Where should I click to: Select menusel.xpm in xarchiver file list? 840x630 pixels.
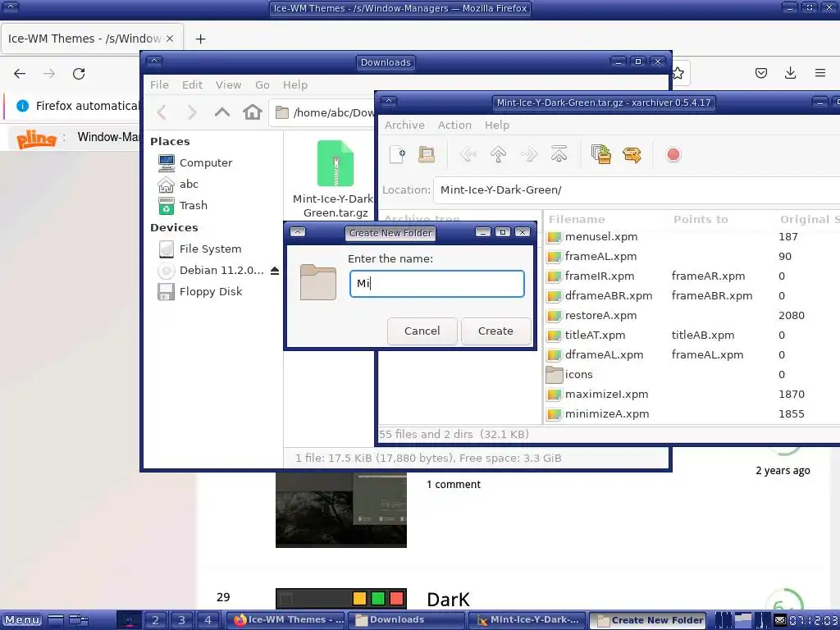click(x=601, y=237)
